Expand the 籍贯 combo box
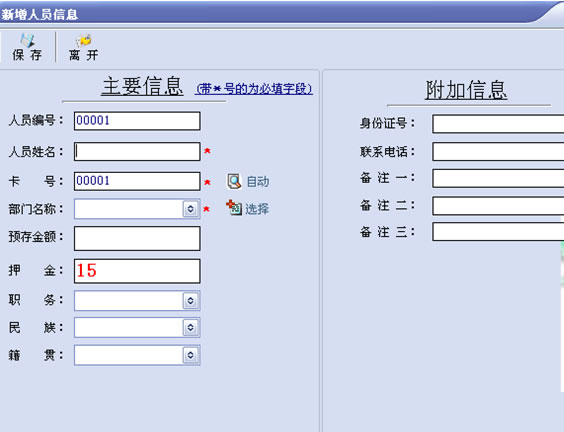The image size is (564, 432). tap(190, 355)
